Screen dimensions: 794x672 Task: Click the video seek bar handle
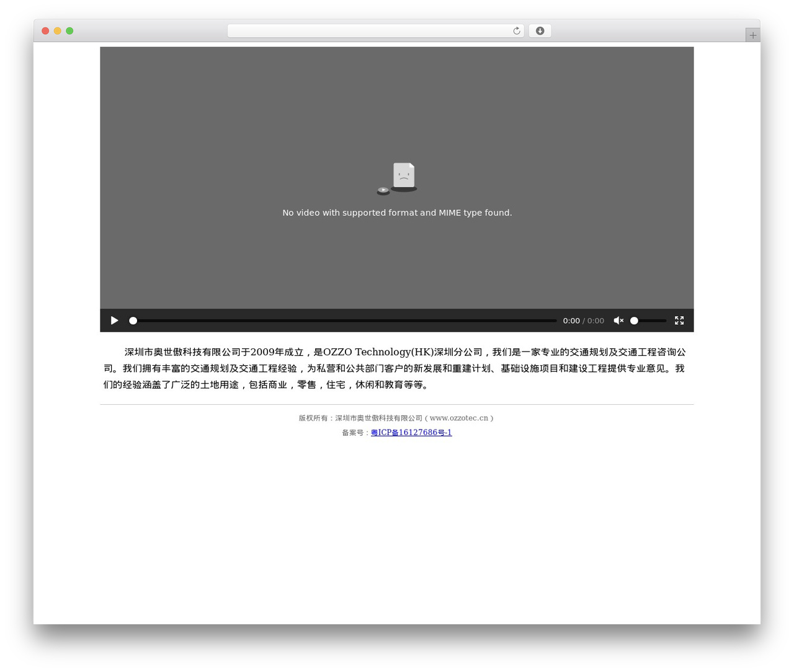coord(133,321)
